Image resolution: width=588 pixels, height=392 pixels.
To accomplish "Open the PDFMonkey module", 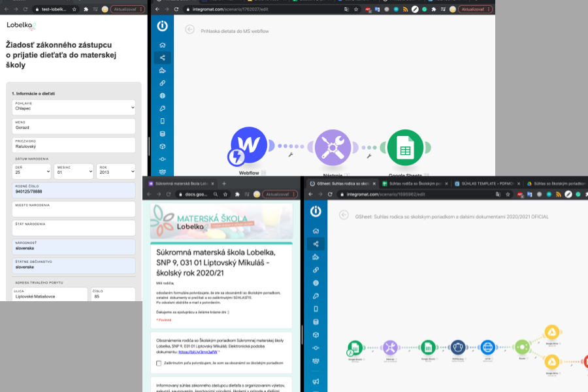I will point(459,348).
